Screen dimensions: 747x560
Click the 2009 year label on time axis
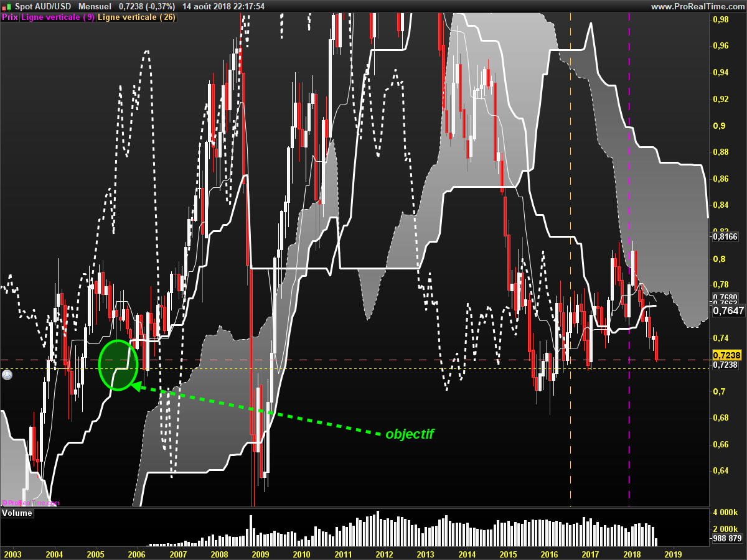[x=260, y=554]
